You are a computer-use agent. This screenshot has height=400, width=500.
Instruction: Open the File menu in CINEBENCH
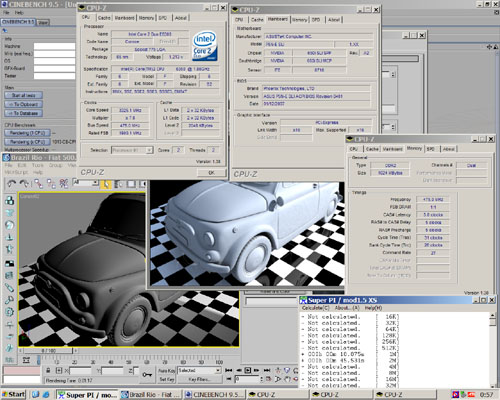(x=6, y=13)
